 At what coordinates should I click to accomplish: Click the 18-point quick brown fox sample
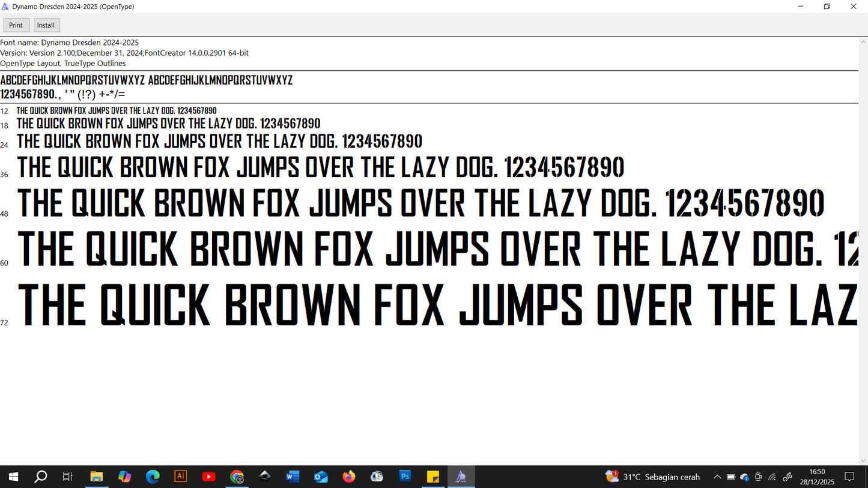pyautogui.click(x=169, y=124)
